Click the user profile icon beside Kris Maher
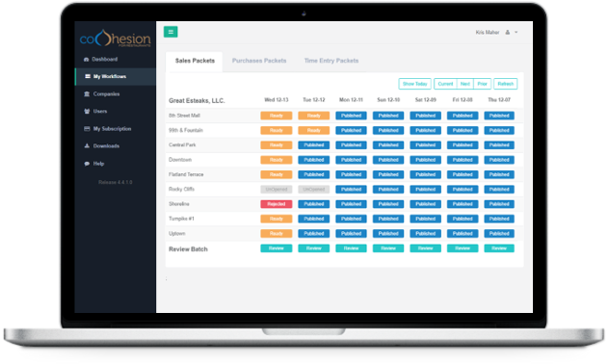Screen dimensions: 609x364 coord(507,32)
